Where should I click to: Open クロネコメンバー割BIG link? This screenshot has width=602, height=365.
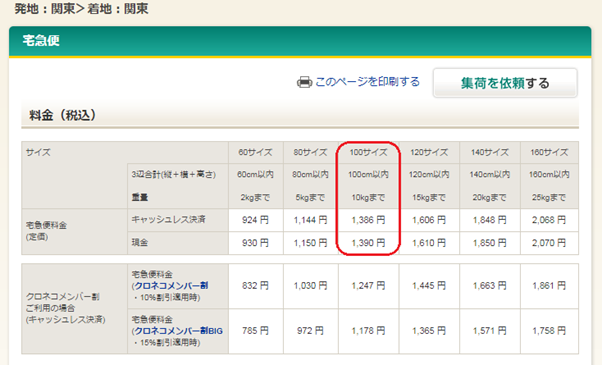pos(179,331)
